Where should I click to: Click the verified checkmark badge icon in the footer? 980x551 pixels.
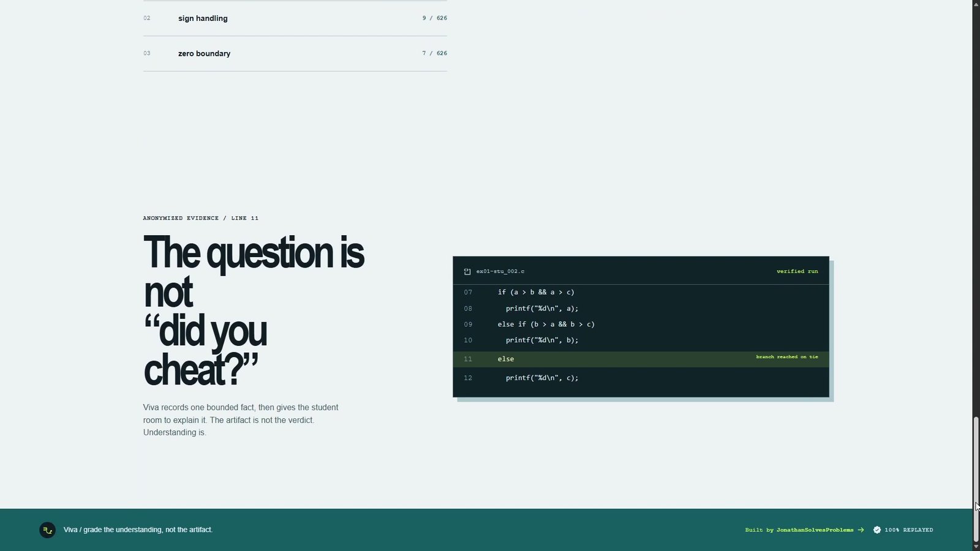pyautogui.click(x=877, y=530)
